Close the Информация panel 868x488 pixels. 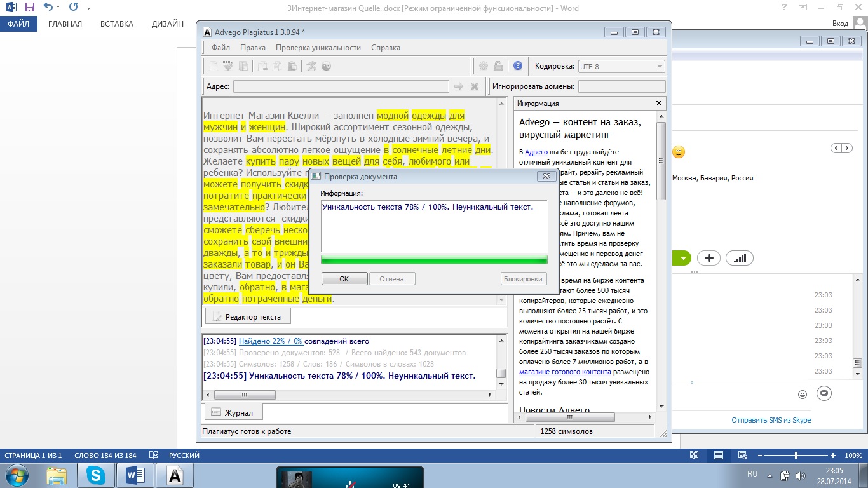tap(659, 104)
